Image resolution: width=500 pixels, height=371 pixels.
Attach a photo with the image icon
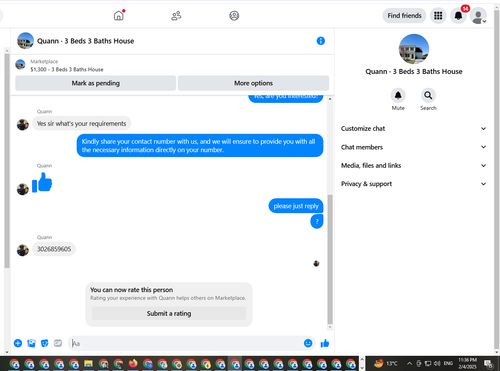coord(31,343)
